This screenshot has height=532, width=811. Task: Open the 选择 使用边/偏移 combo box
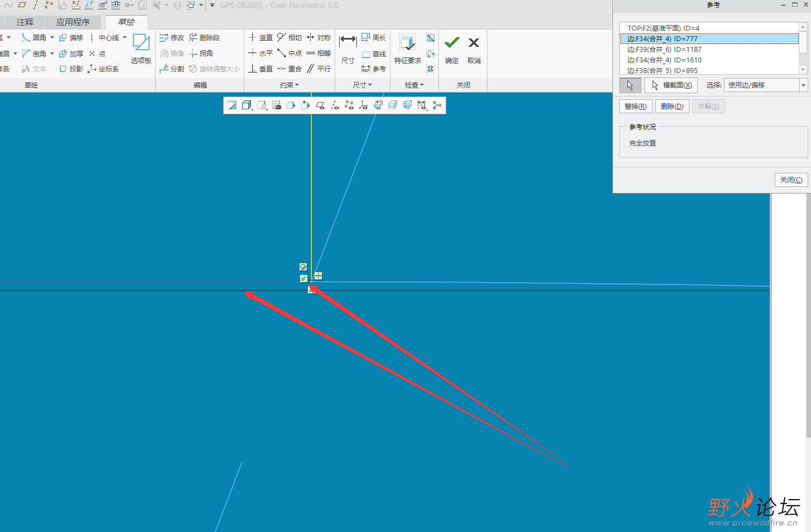(x=766, y=85)
